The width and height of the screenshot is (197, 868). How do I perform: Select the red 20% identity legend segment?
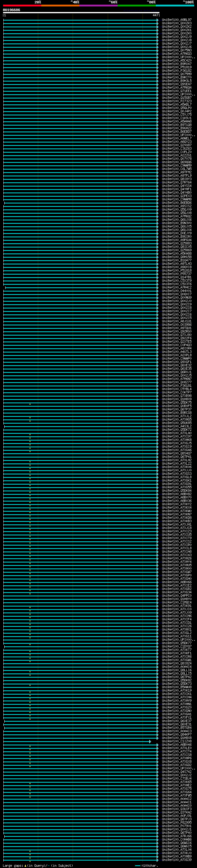[x=22, y=6]
